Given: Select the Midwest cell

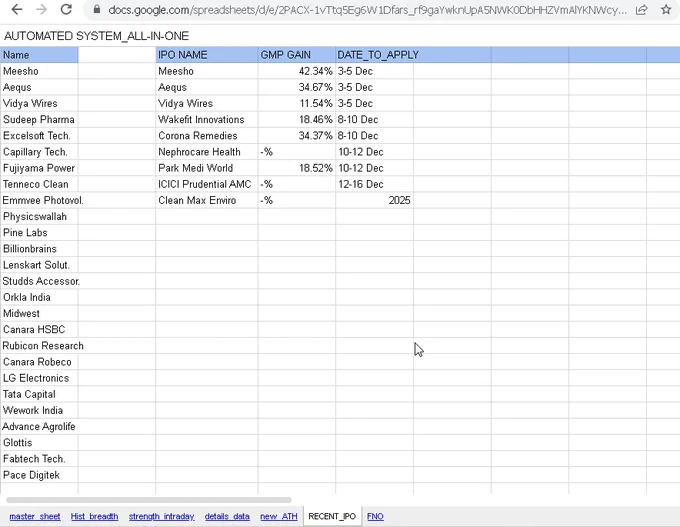Looking at the screenshot, I should tap(39, 314).
